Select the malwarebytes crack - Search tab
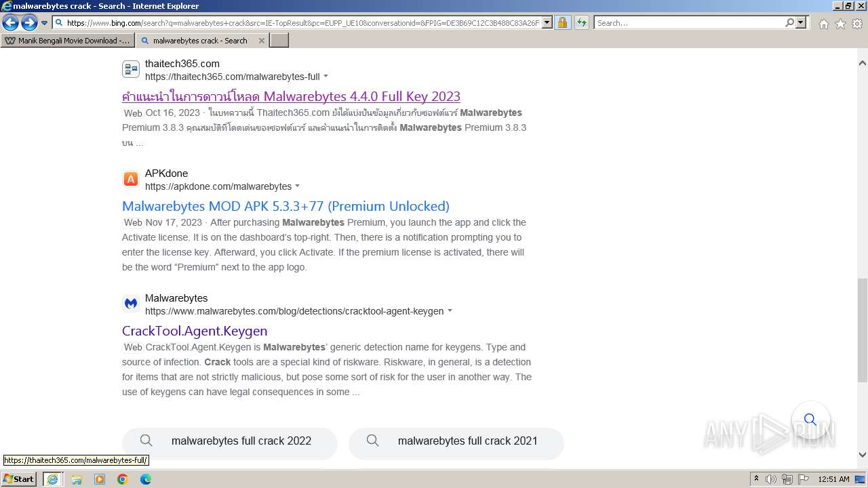The height and width of the screenshot is (488, 868). pyautogui.click(x=200, y=41)
